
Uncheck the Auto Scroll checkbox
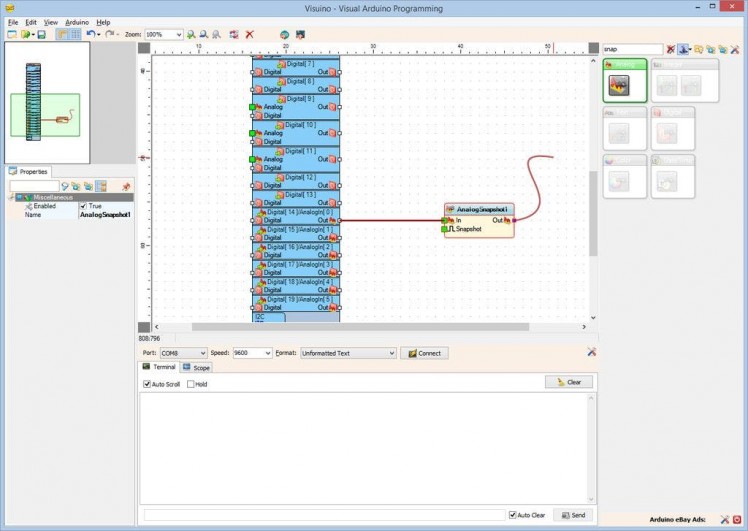[147, 384]
